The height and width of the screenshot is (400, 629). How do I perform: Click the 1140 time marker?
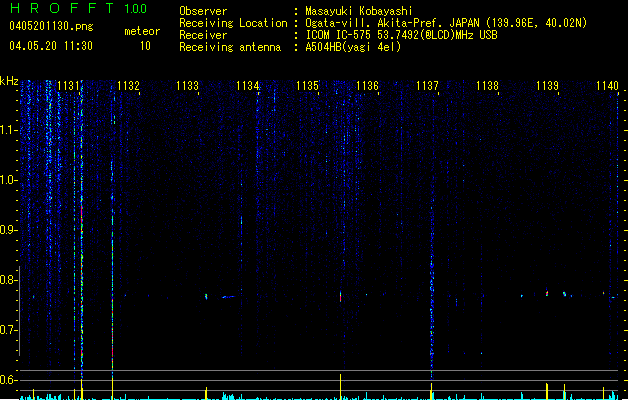point(607,86)
